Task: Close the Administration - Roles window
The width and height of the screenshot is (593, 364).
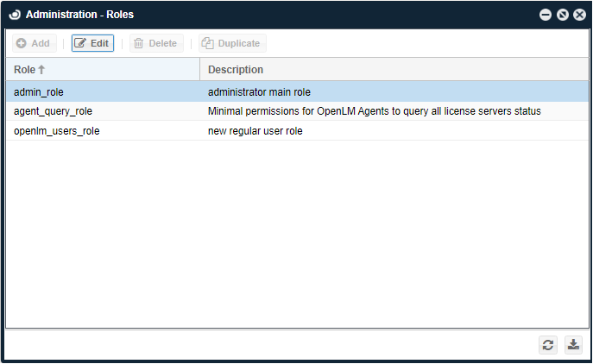Action: tap(579, 15)
